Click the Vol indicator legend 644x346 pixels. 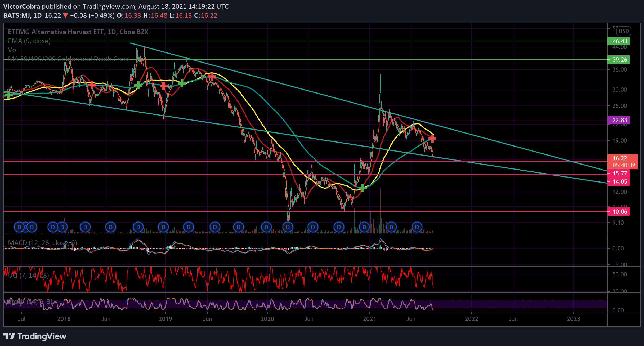point(13,50)
